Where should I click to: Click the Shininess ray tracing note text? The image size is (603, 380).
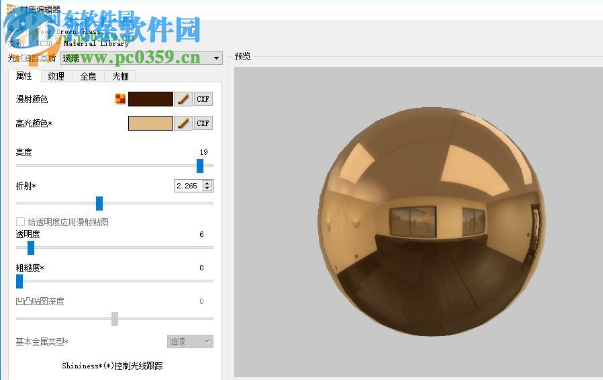coord(112,366)
